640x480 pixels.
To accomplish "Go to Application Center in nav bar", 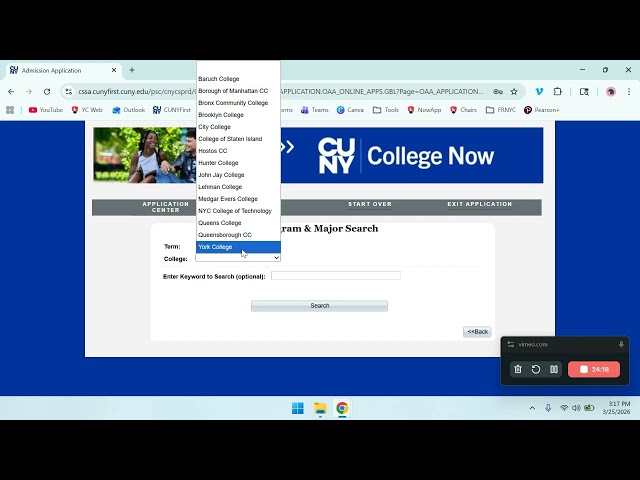I will click(165, 207).
